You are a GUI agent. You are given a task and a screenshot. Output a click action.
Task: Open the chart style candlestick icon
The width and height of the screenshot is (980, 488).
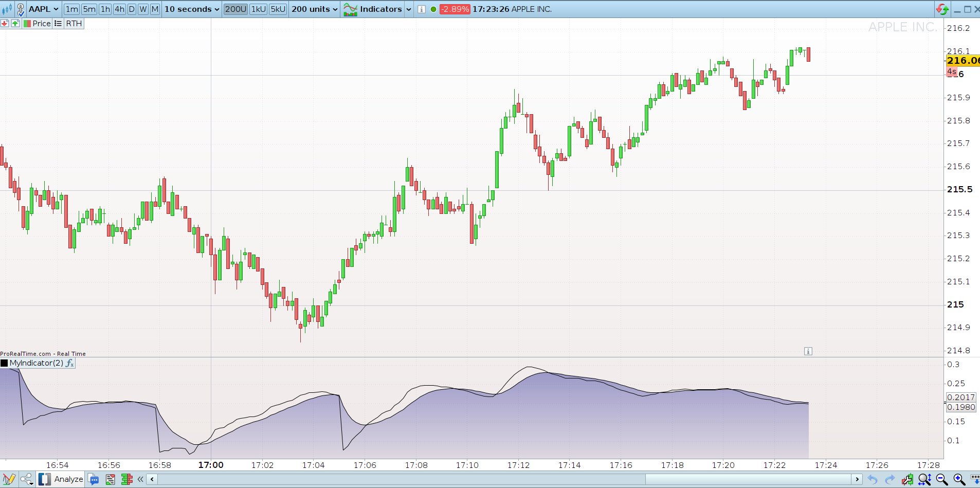pos(7,9)
